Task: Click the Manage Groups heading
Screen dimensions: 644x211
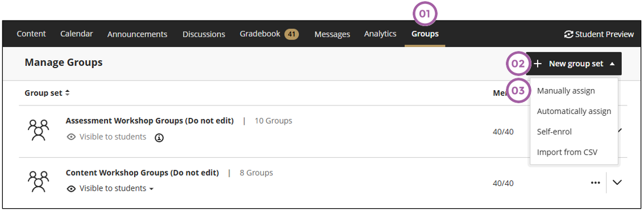Action: click(63, 63)
